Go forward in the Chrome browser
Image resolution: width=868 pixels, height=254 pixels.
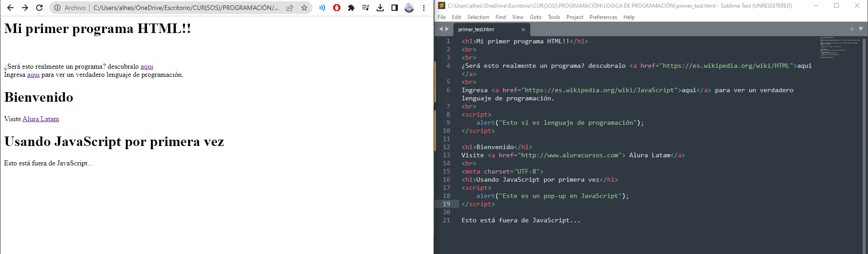pos(25,8)
